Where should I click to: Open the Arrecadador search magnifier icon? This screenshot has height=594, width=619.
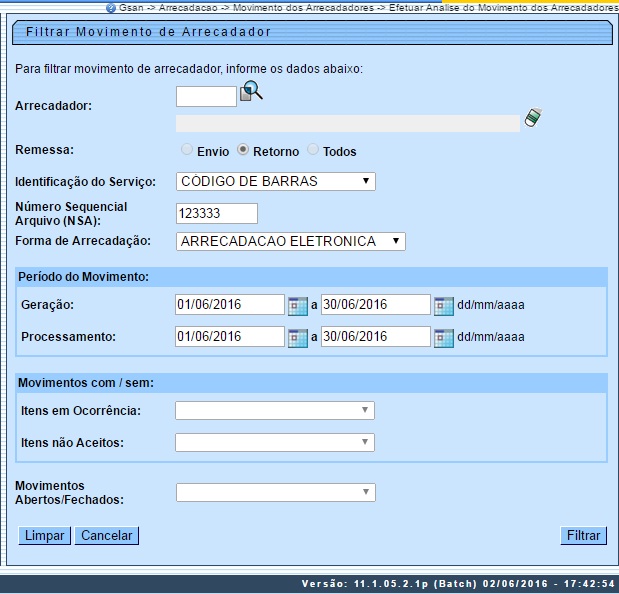[251, 91]
